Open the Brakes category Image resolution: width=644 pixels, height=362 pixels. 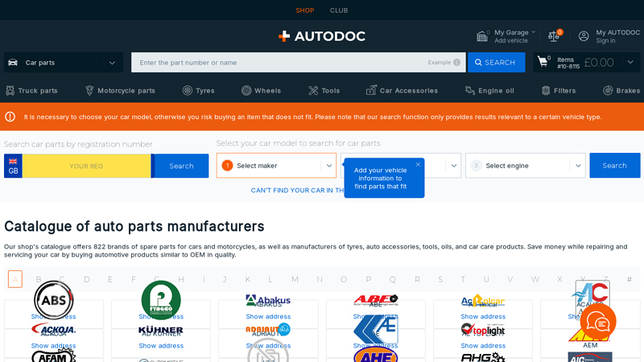(621, 91)
